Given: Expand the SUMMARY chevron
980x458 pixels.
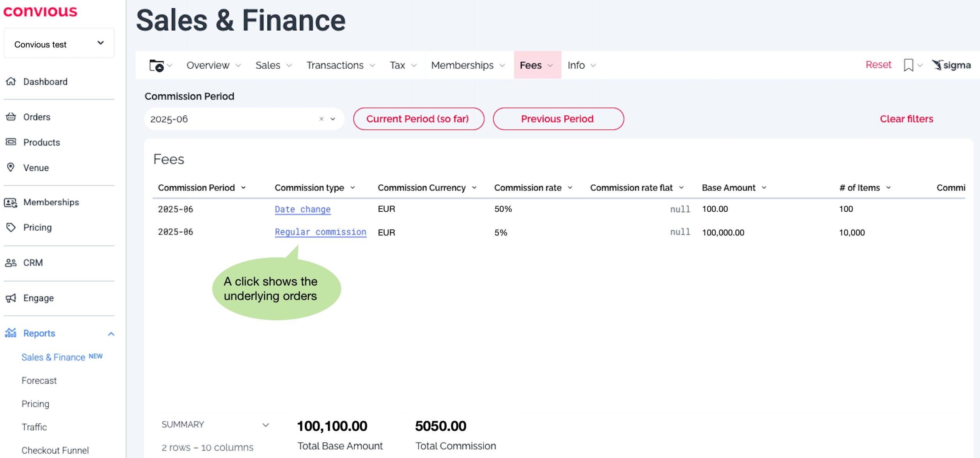Looking at the screenshot, I should point(266,425).
